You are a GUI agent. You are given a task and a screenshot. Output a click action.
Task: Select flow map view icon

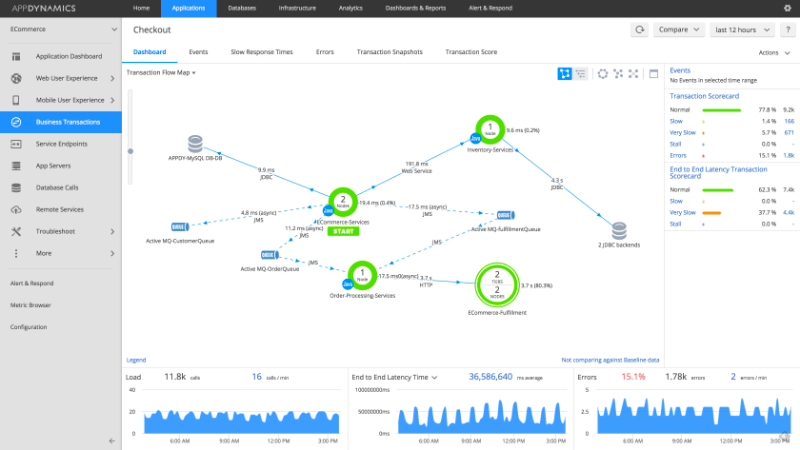coord(564,74)
